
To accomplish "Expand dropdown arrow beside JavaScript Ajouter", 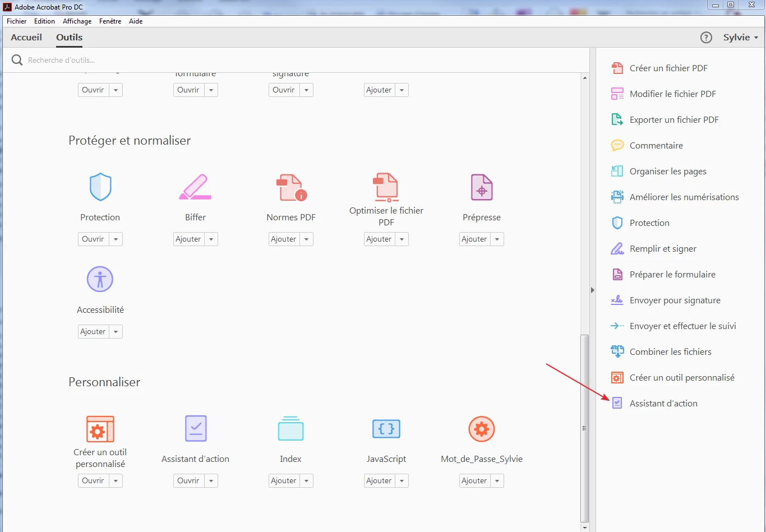I will 402,480.
